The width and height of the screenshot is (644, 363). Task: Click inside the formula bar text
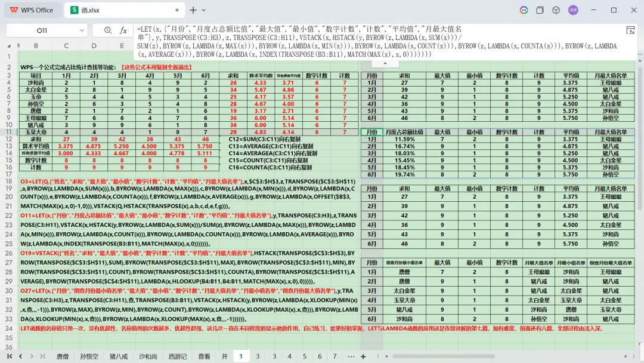[x=378, y=42]
